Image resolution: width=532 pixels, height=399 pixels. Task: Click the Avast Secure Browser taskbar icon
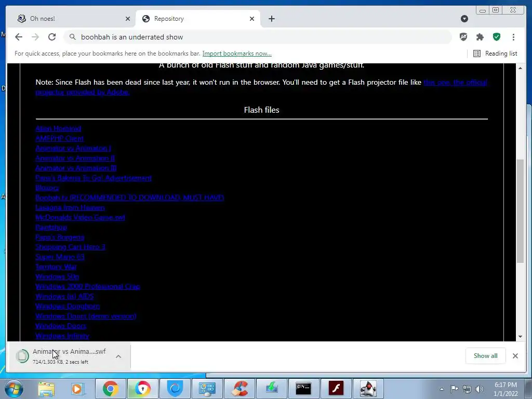142,389
